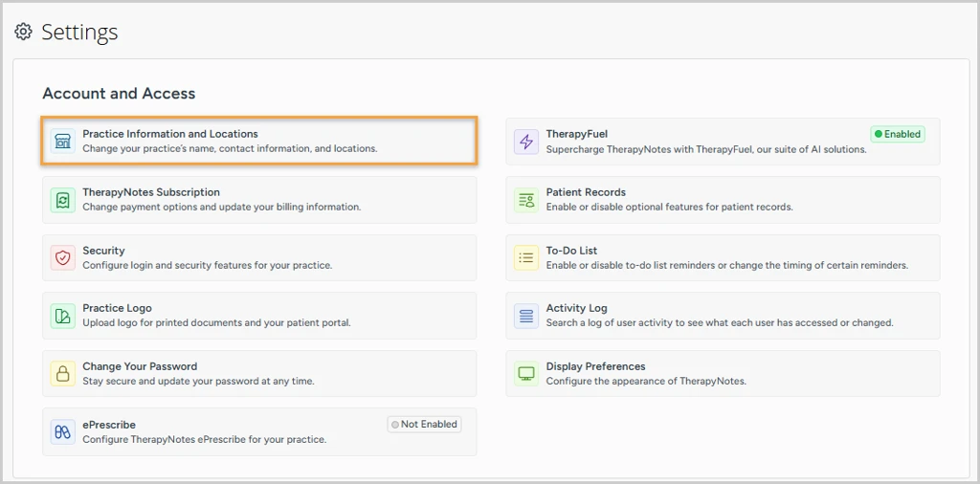Click the Patient Records person list icon
The width and height of the screenshot is (980, 484).
(526, 200)
